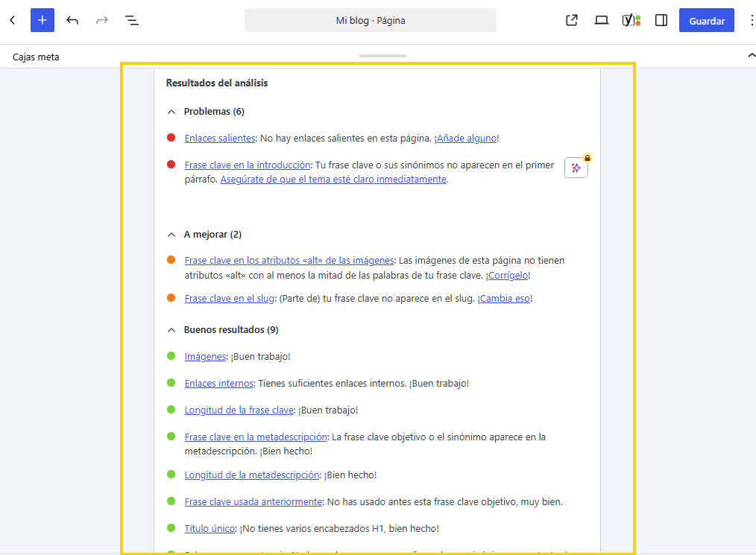Click the Mi blog · Página title bar
The image size is (756, 555).
[371, 20]
